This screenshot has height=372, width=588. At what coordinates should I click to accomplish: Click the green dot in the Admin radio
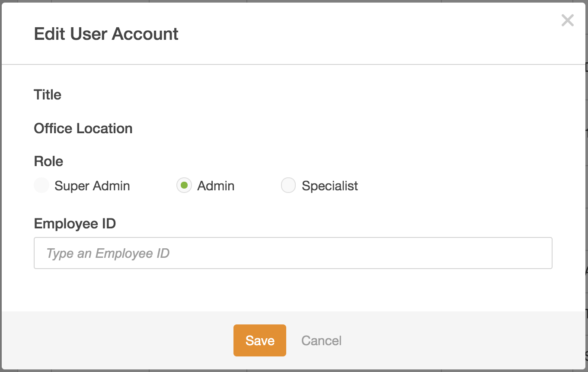[184, 186]
